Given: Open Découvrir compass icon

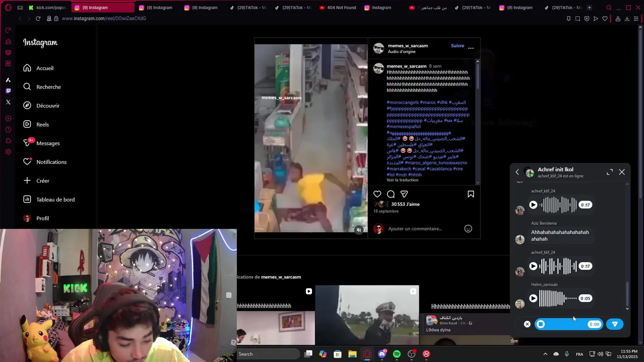Looking at the screenshot, I should pyautogui.click(x=27, y=106).
